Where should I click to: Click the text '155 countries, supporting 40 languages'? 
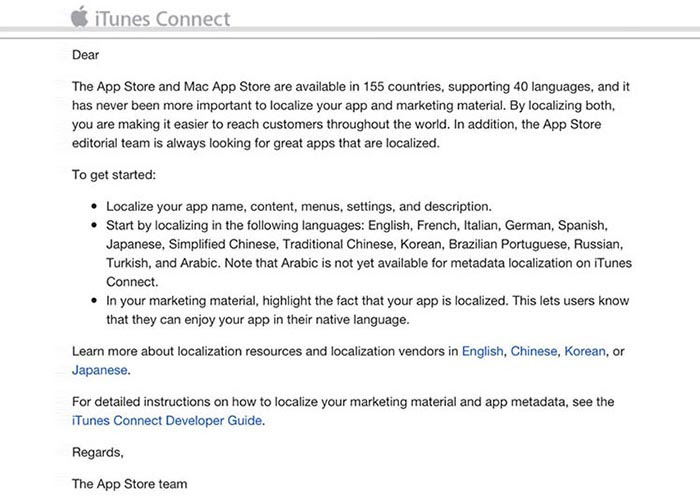(x=476, y=86)
